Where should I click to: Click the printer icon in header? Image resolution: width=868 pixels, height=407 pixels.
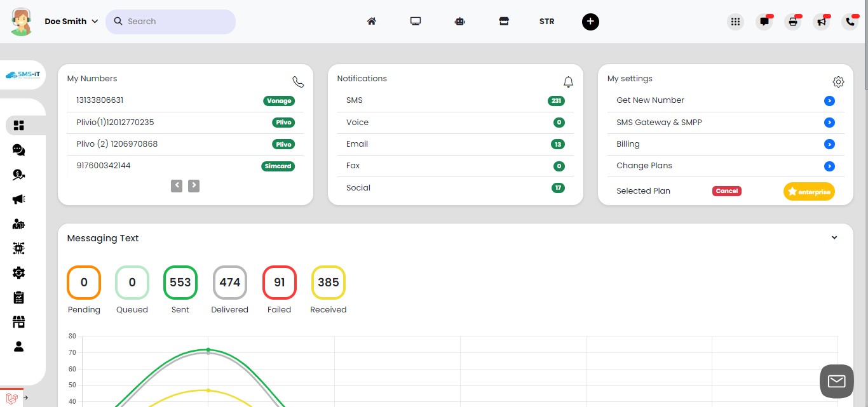[x=793, y=22]
